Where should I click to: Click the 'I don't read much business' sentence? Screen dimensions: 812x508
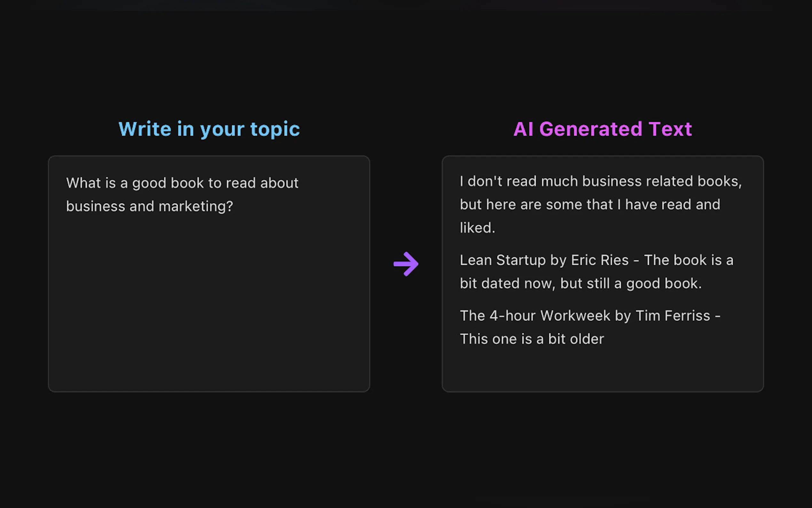[600, 181]
